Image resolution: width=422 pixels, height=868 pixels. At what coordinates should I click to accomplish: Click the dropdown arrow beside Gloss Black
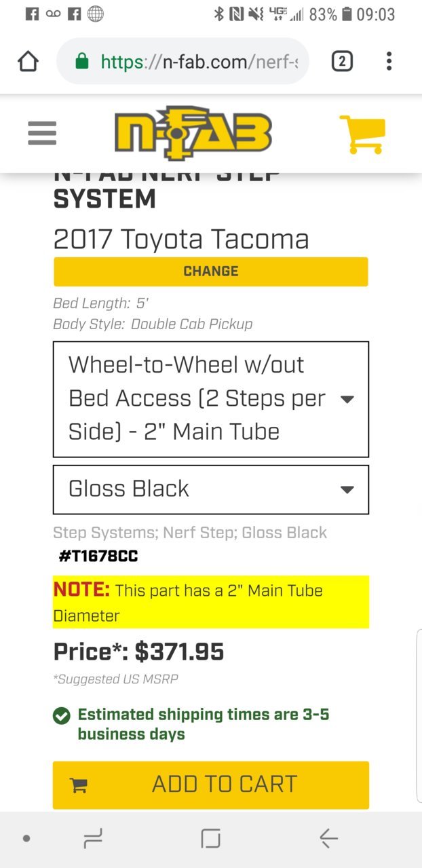347,489
